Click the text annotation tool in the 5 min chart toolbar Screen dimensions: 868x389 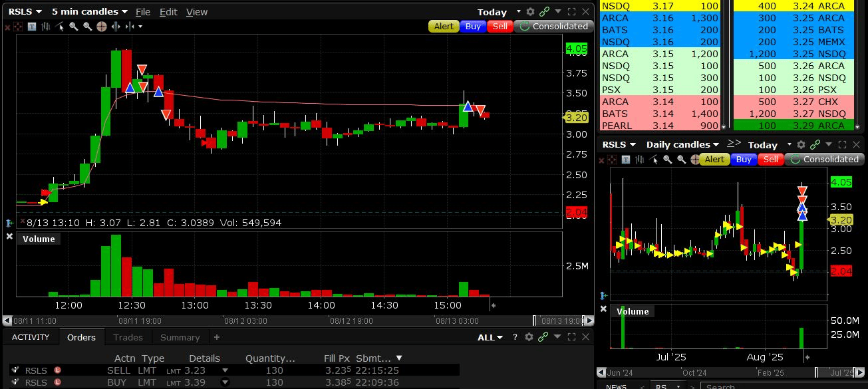tap(32, 27)
